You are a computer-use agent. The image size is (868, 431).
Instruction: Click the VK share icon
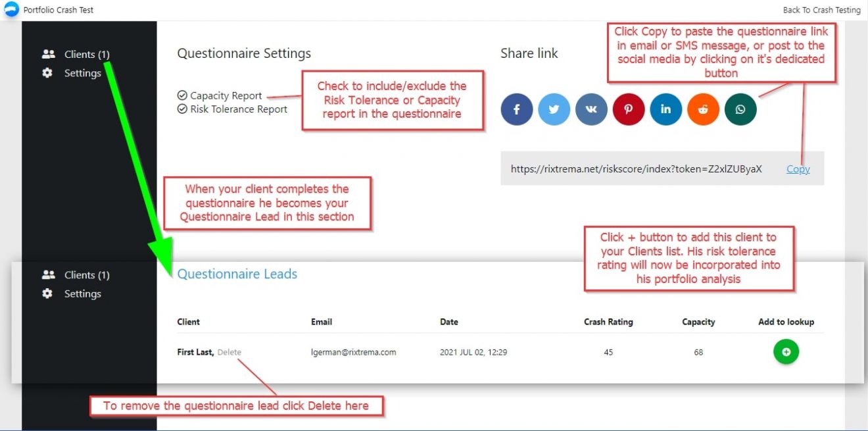(591, 109)
